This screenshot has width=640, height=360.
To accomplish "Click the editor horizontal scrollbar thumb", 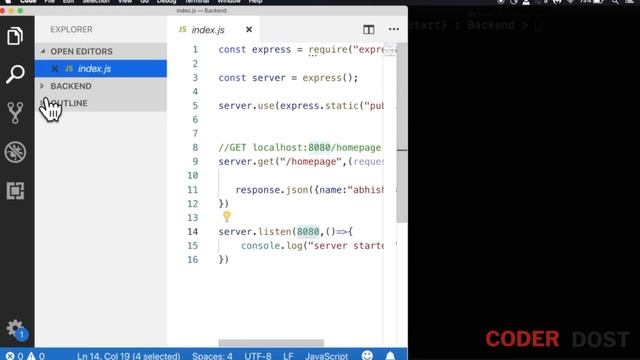I will tap(271, 343).
